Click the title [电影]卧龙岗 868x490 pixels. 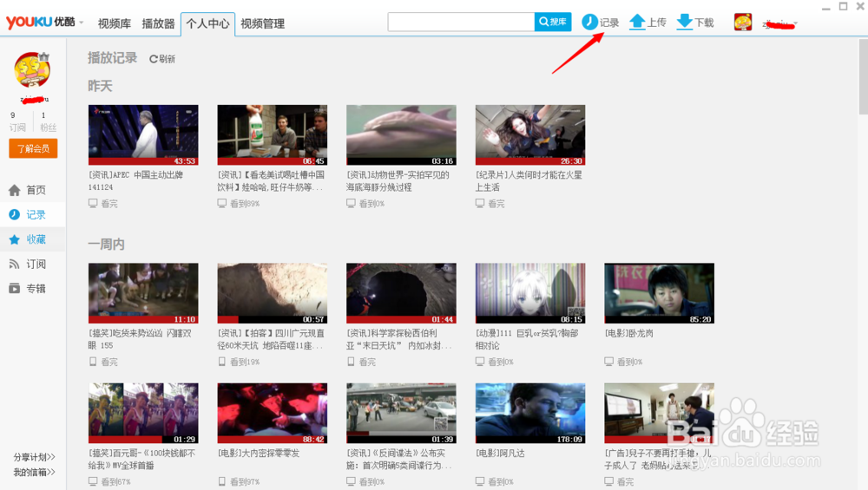click(x=628, y=334)
